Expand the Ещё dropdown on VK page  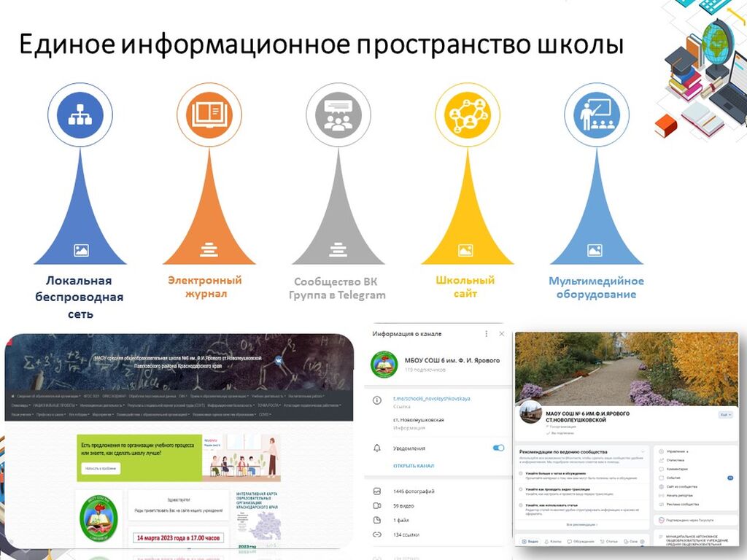[x=724, y=414]
